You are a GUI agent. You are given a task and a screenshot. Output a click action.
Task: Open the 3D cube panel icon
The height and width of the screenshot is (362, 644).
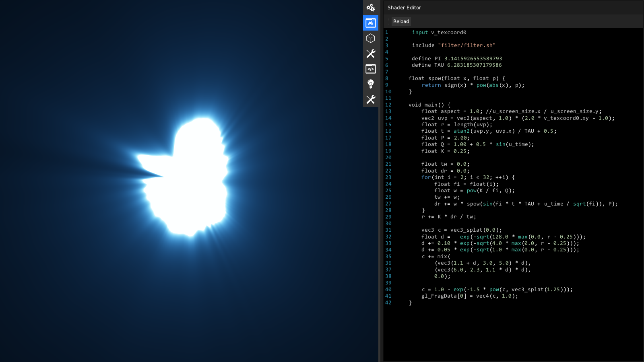point(371,38)
